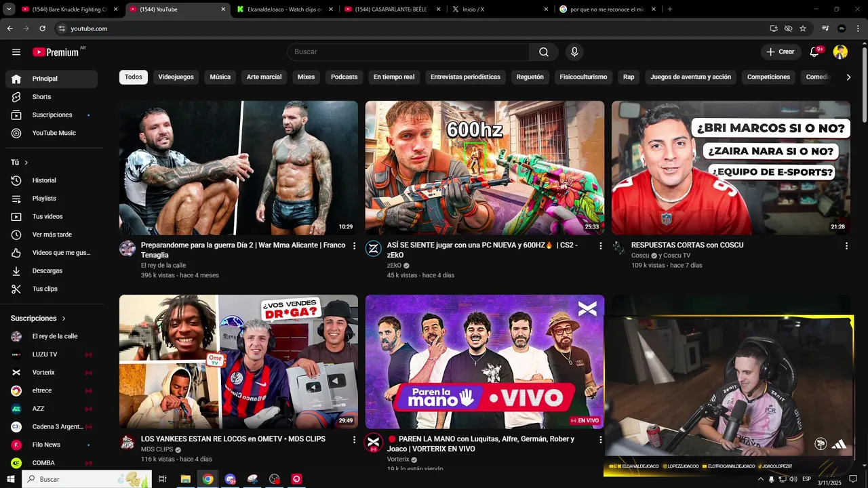Bookmark this page with the star icon
Viewport: 868px width, 488px height.
[803, 28]
